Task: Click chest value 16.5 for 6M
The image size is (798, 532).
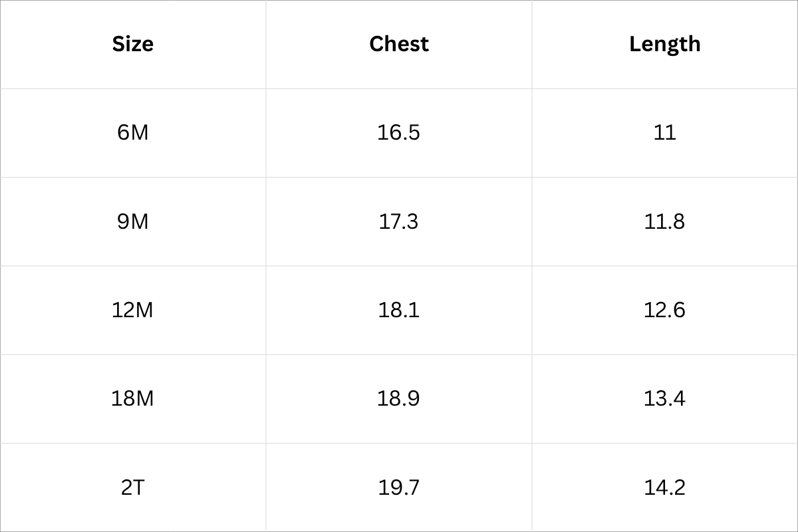Action: click(399, 132)
